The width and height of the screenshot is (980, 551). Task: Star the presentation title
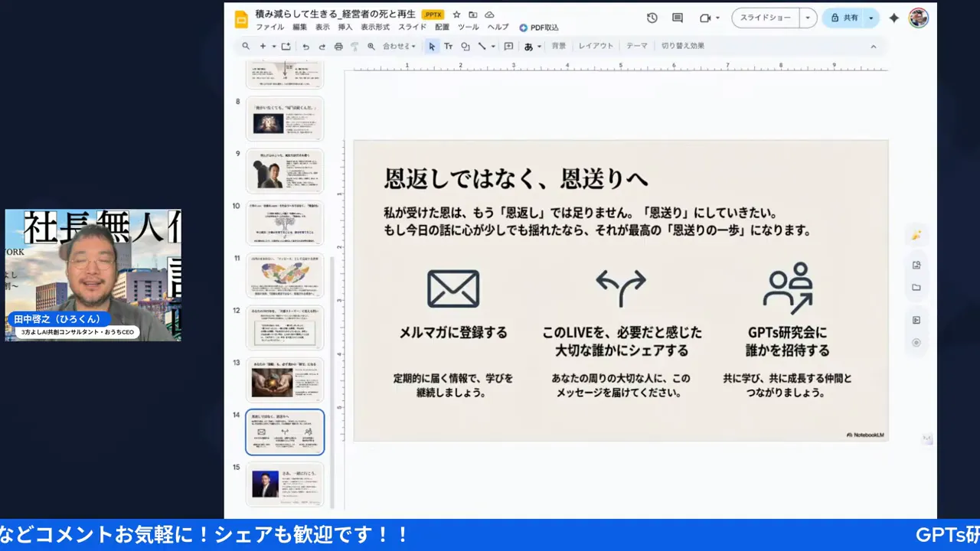tap(456, 15)
